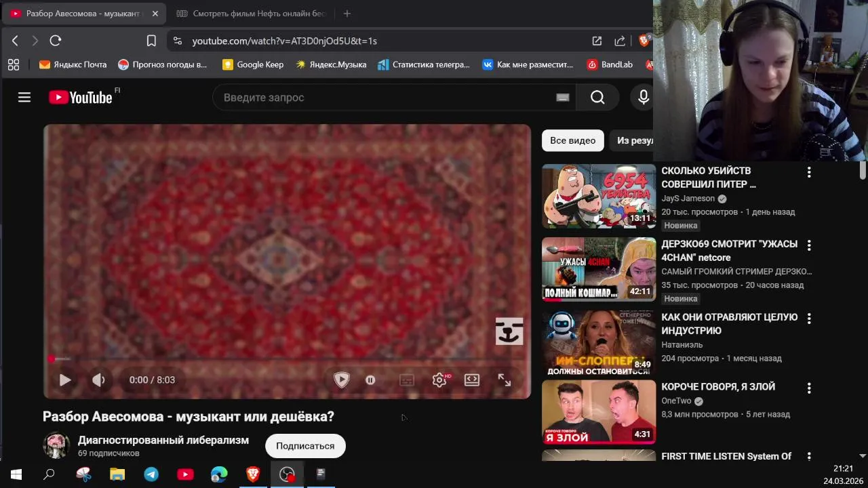The width and height of the screenshot is (868, 488).
Task: Click the Brave shield icon in player controls
Action: pos(342,380)
